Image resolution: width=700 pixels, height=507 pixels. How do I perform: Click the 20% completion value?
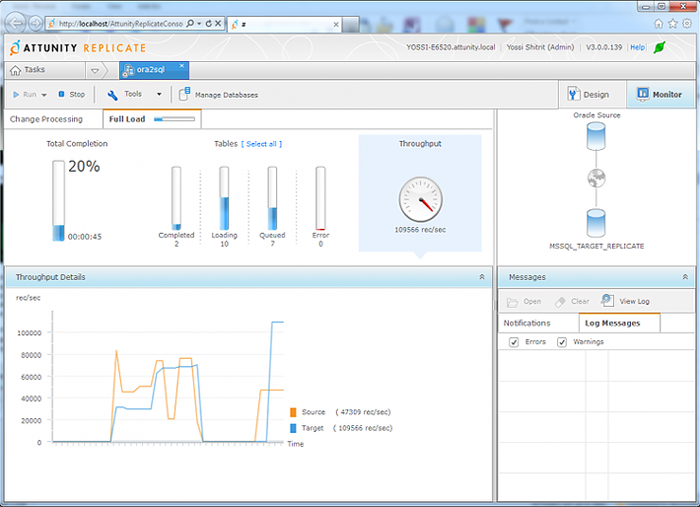84,166
